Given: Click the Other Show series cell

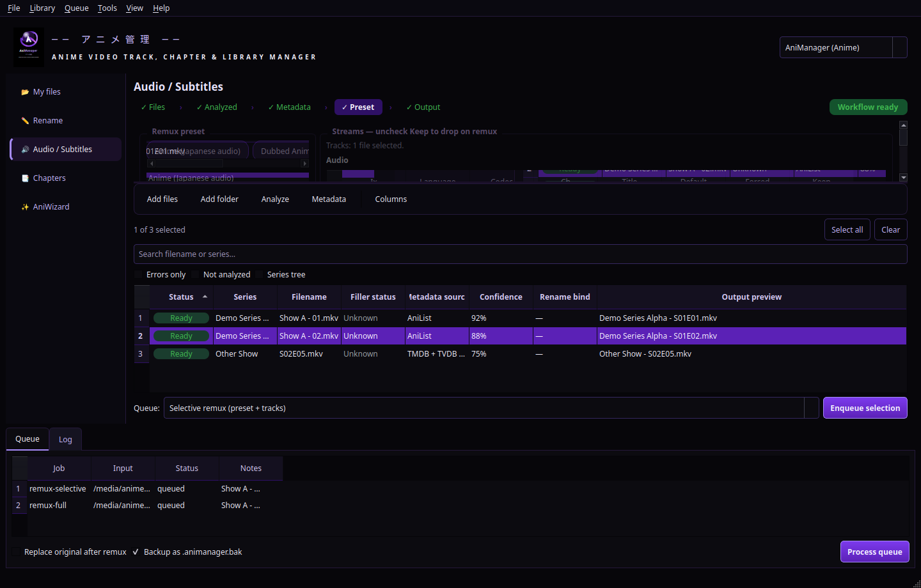Looking at the screenshot, I should click(245, 354).
